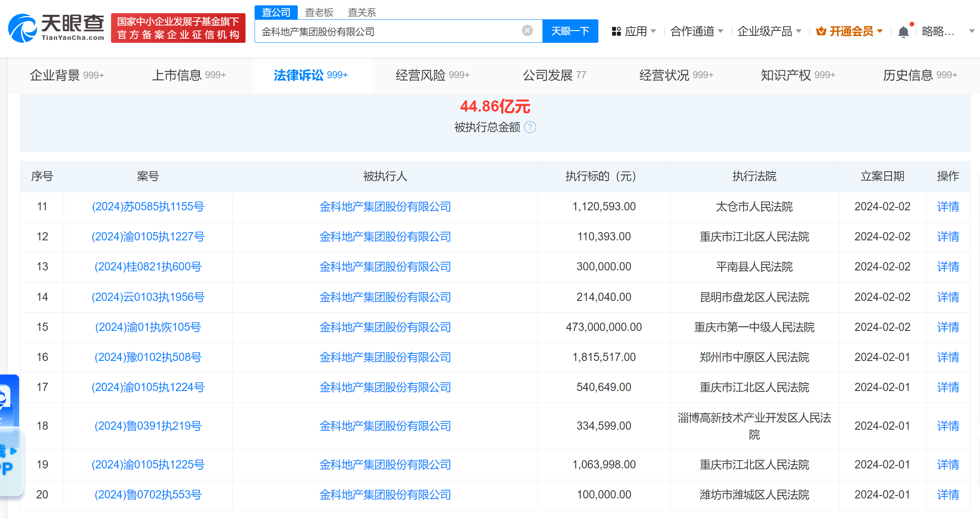Open the 公司发展 tab
Viewport: 980px width, 519px height.
pyautogui.click(x=554, y=75)
